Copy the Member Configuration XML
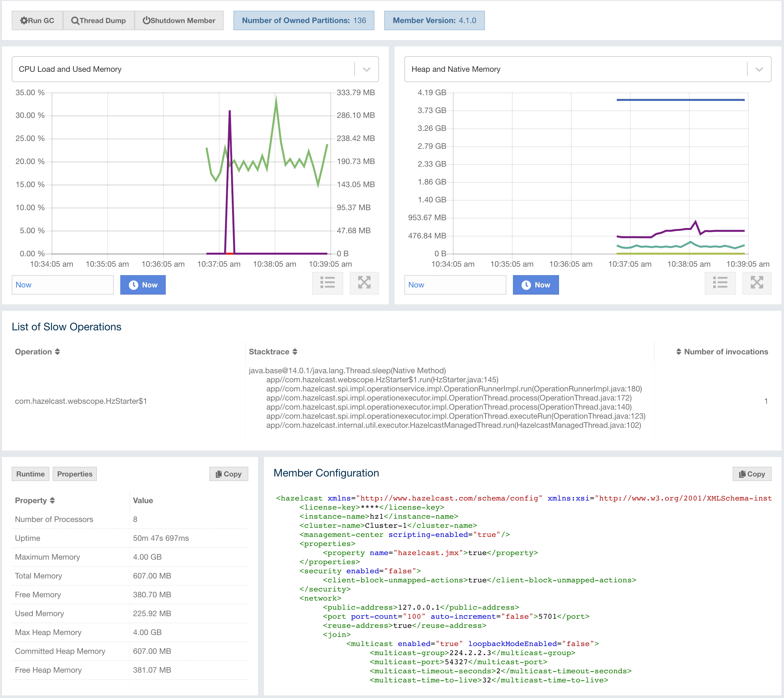The height and width of the screenshot is (698, 784). pyautogui.click(x=752, y=474)
